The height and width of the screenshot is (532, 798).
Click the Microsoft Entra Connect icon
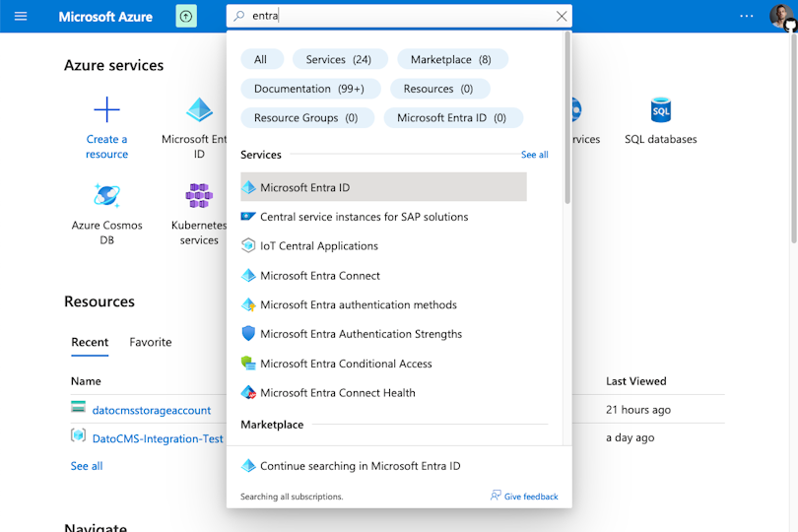pyautogui.click(x=248, y=276)
